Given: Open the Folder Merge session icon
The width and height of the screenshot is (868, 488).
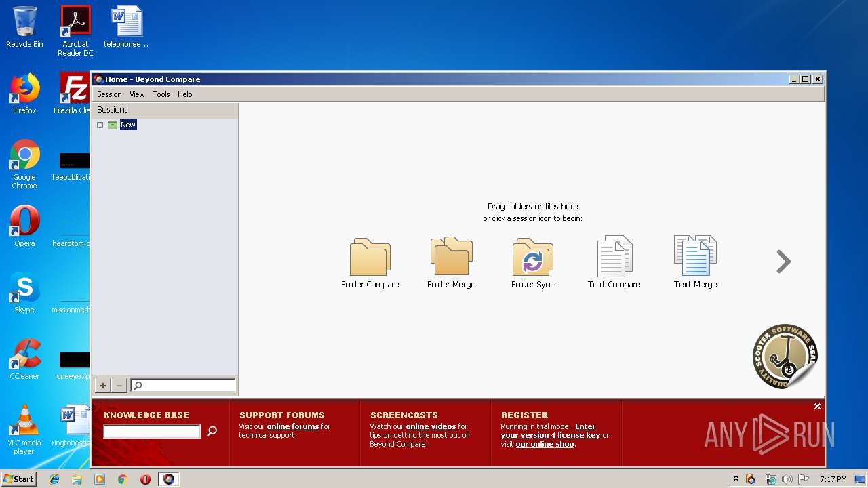Looking at the screenshot, I should (451, 263).
